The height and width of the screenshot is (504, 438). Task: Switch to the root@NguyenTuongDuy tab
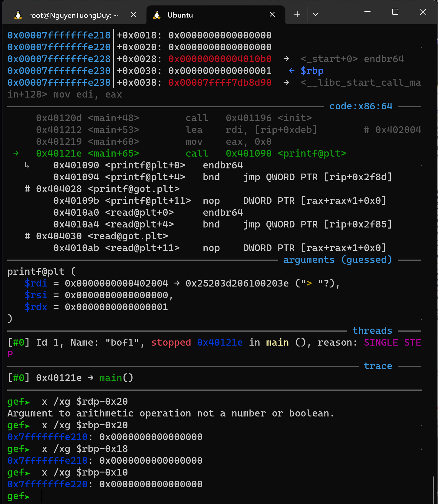click(x=74, y=15)
